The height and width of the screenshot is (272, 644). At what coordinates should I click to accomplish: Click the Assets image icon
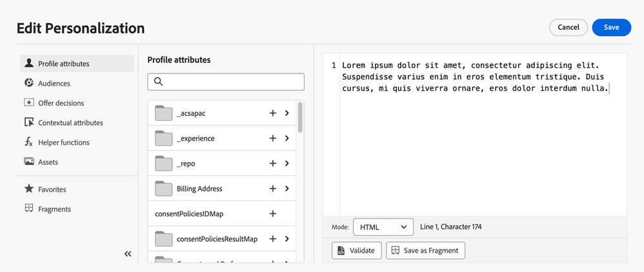coord(28,162)
